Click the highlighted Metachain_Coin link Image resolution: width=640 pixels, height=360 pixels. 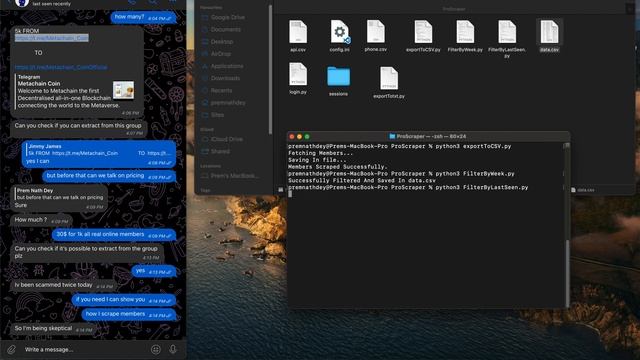(51, 38)
